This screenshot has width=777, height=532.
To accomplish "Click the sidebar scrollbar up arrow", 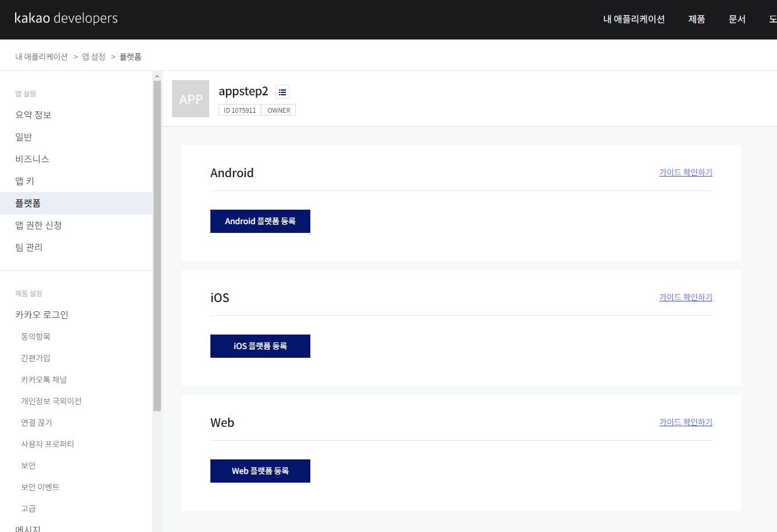I will (x=157, y=76).
